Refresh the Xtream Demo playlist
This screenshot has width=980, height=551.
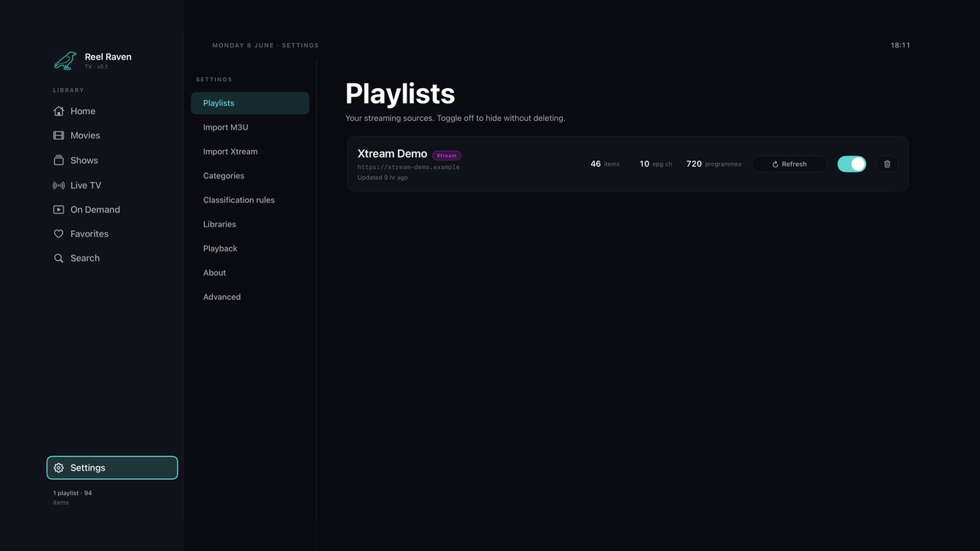789,164
